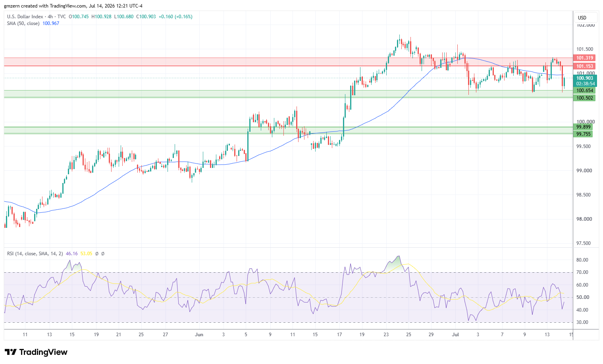This screenshot has width=603, height=364.
Task: Click the RSI 50.00 scale label
Action: click(582, 297)
